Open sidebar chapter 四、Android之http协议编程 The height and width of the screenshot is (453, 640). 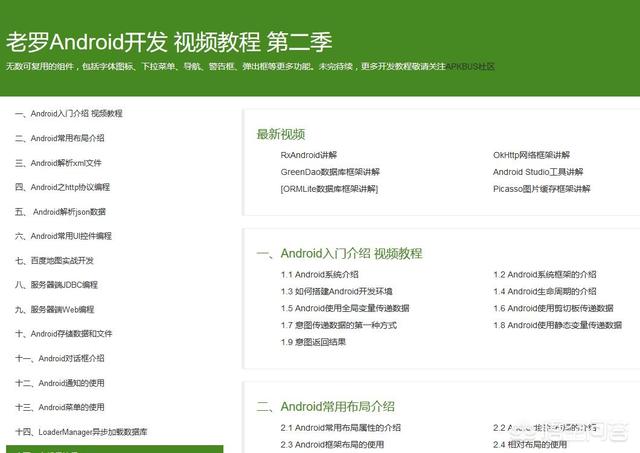pos(62,187)
